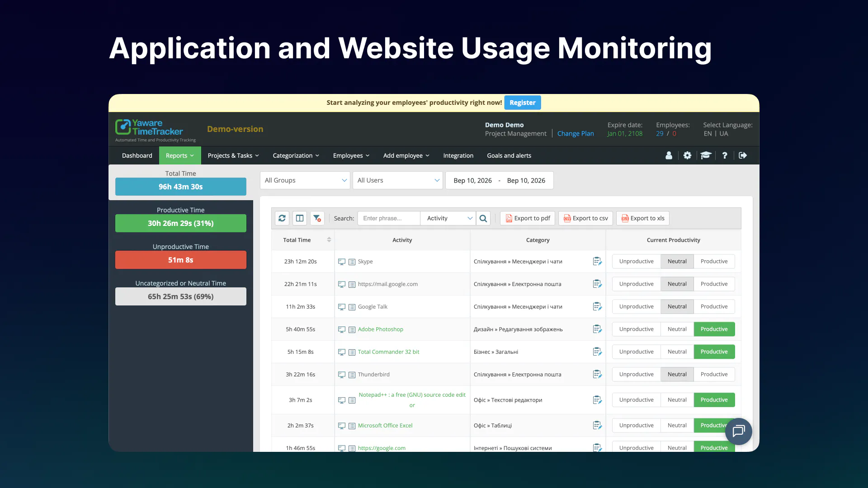The width and height of the screenshot is (868, 488).
Task: Edit category for Microsoft Office Excel row
Action: (x=597, y=425)
